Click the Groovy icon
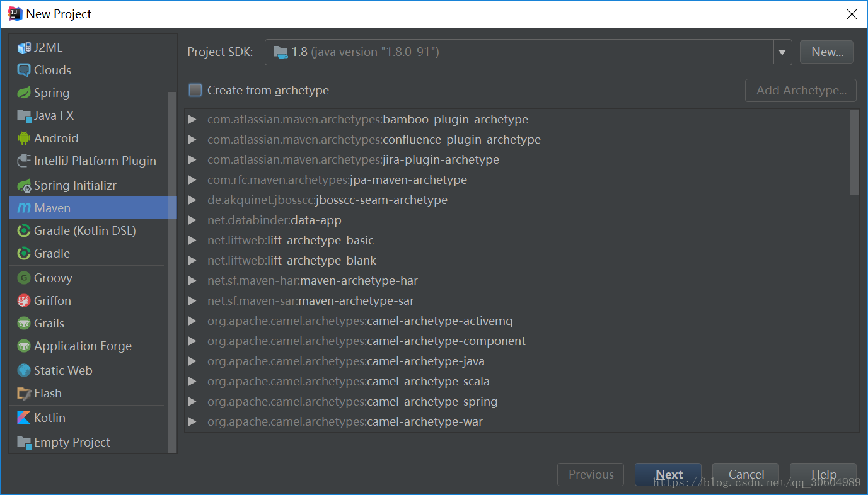Image resolution: width=868 pixels, height=495 pixels. (x=24, y=278)
